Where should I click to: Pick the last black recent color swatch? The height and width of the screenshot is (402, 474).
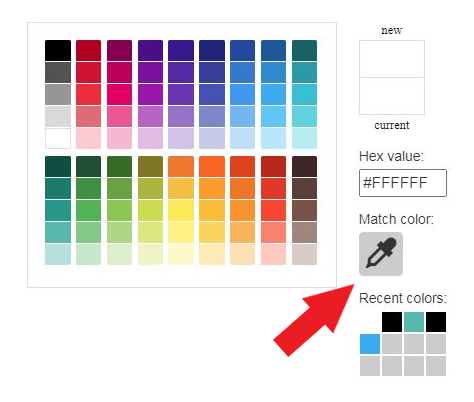pyautogui.click(x=436, y=322)
